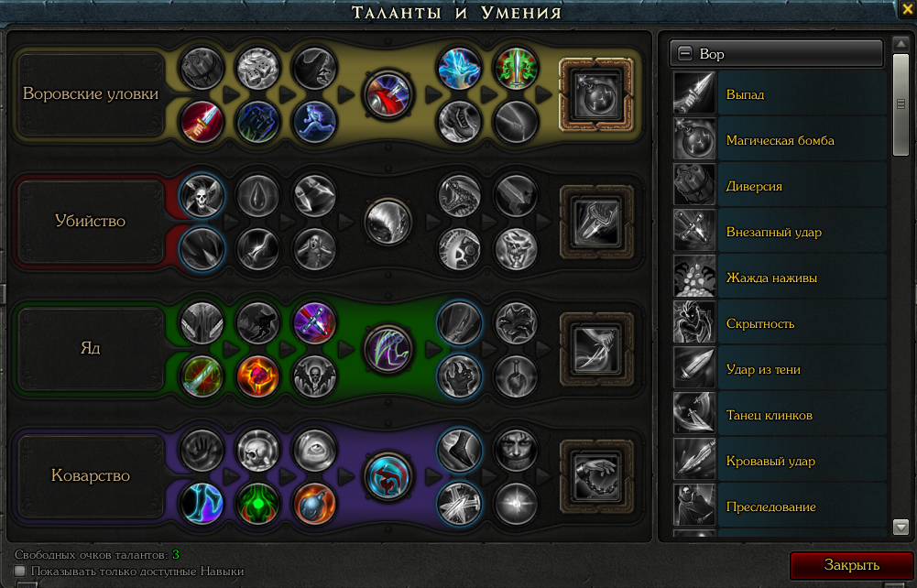Select Скрытность skill entry

[780, 323]
